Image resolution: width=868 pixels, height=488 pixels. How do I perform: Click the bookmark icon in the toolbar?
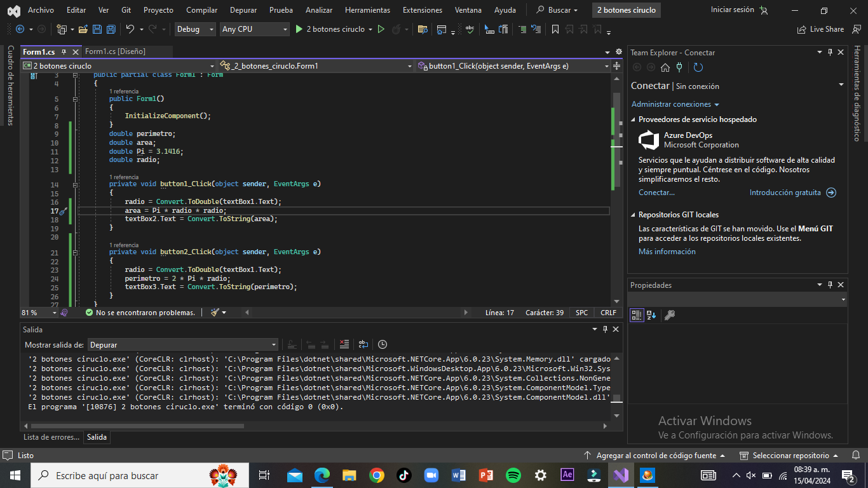(555, 29)
